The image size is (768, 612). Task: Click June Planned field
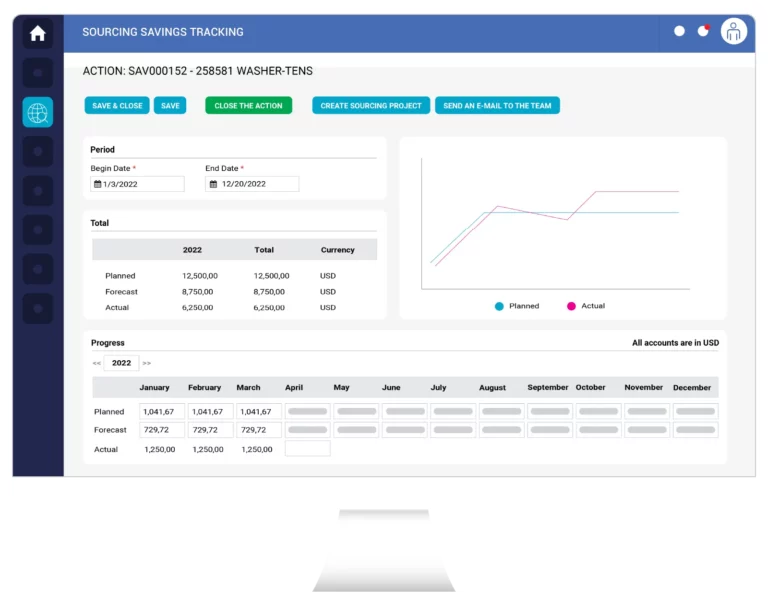coord(405,411)
